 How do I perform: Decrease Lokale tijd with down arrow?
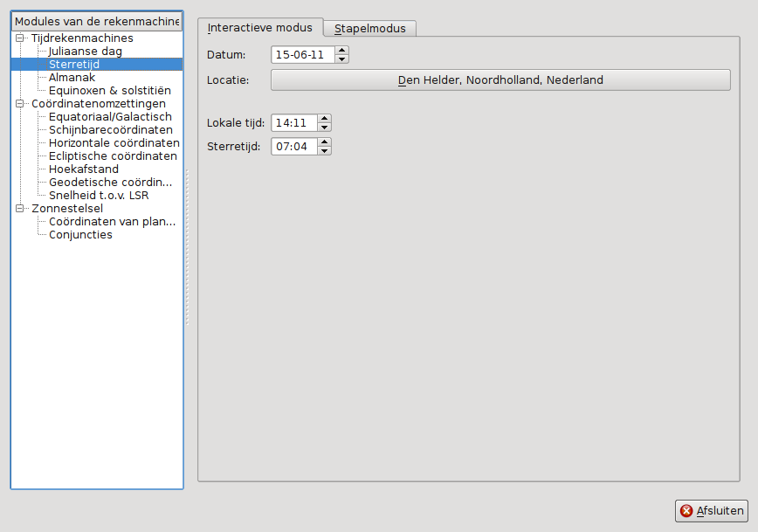coord(324,127)
